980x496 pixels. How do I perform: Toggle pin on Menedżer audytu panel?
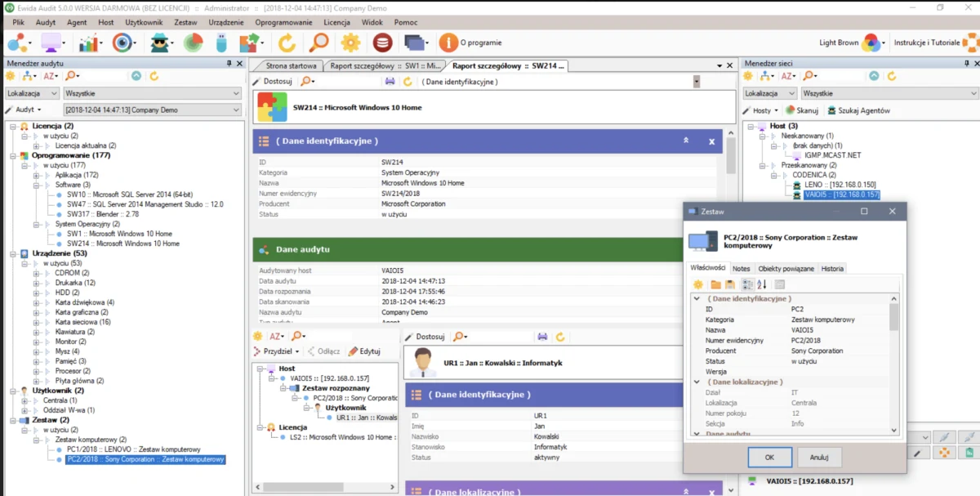229,63
